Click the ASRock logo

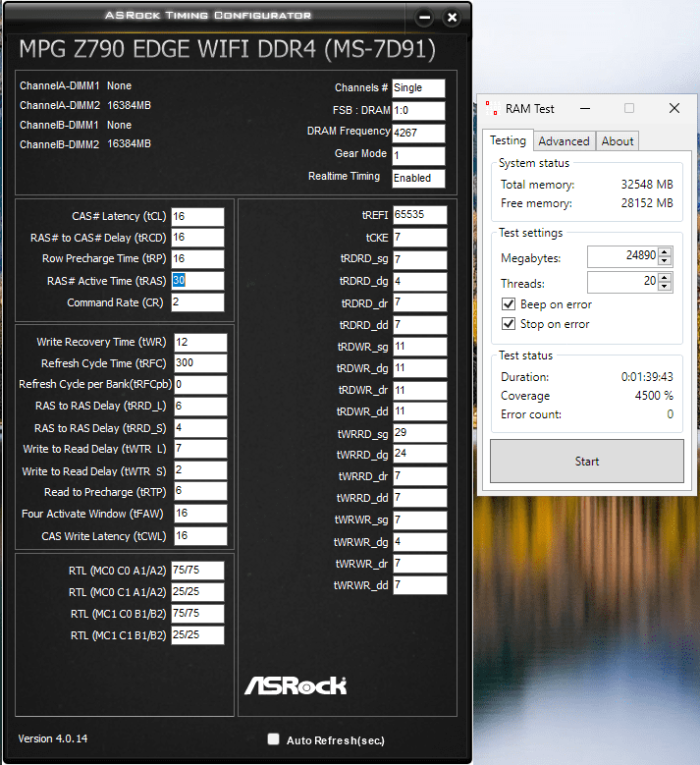296,685
